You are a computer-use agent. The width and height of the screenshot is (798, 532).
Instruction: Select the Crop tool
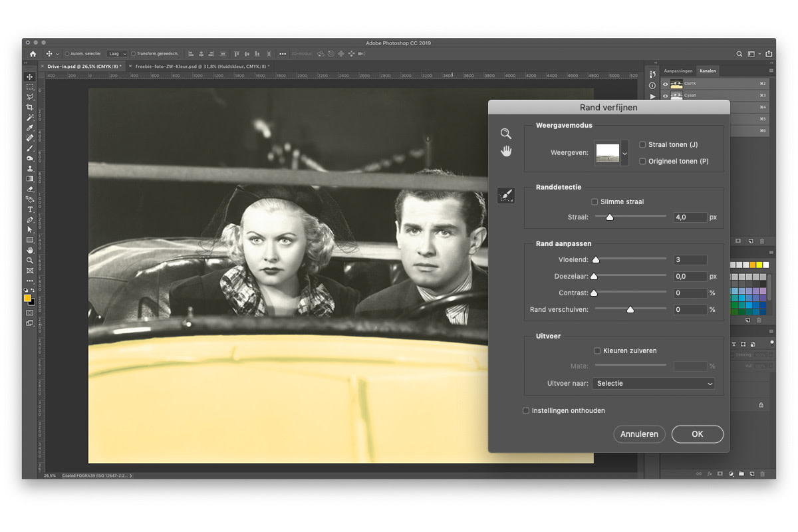pos(30,107)
